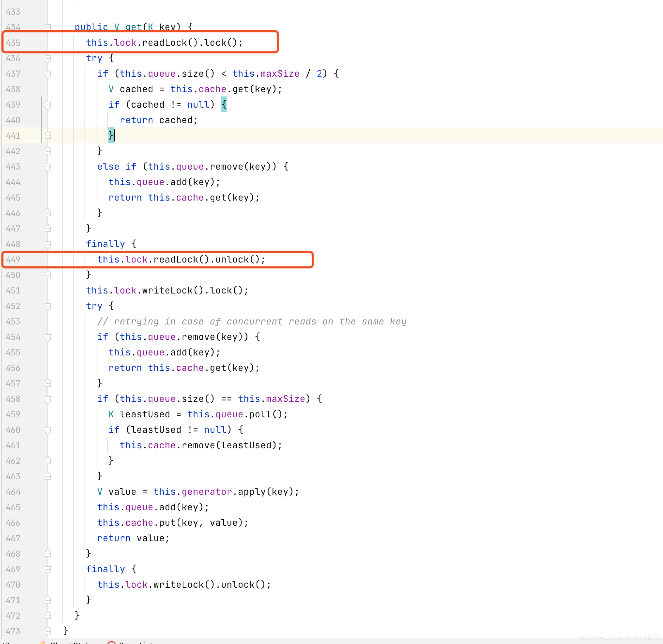Click fold end marker at line 473
The width and height of the screenshot is (663, 644).
48,631
